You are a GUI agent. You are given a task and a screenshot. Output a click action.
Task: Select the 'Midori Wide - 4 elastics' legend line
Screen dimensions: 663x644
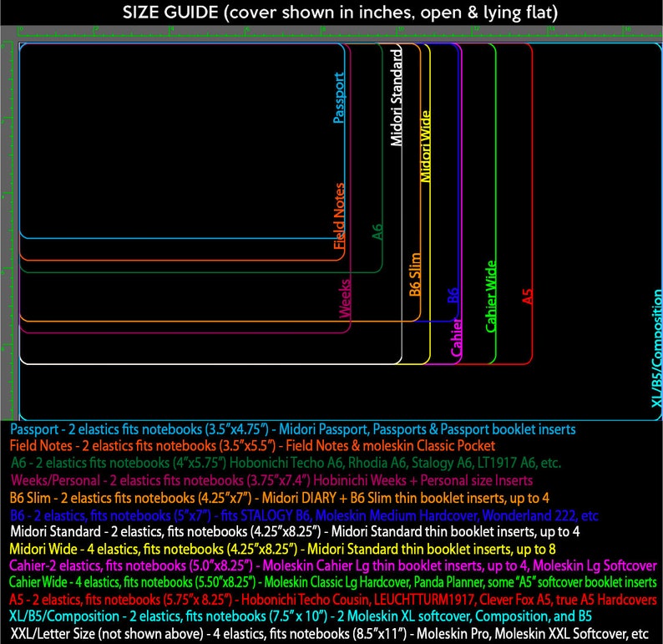(282, 549)
